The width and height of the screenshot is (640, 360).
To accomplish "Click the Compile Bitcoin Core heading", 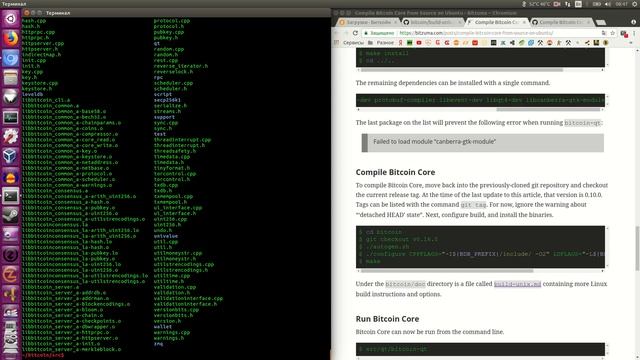I will coord(395,172).
